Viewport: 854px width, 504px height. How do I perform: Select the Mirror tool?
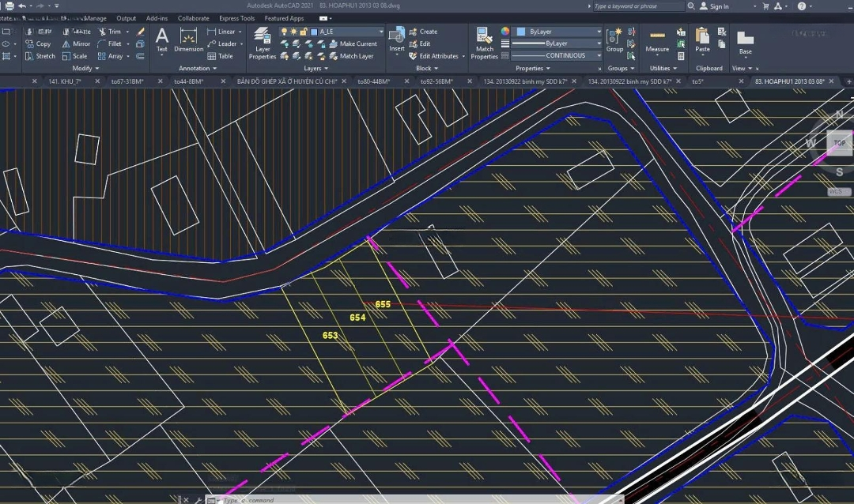click(x=76, y=44)
